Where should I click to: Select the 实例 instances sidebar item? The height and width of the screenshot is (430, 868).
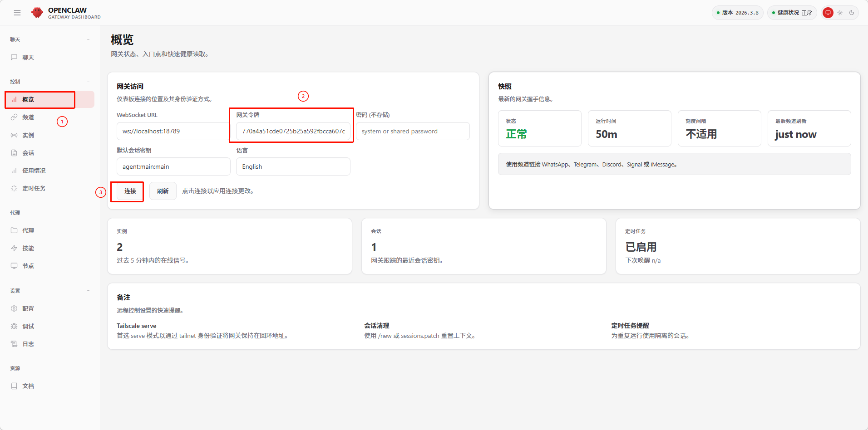pyautogui.click(x=28, y=135)
